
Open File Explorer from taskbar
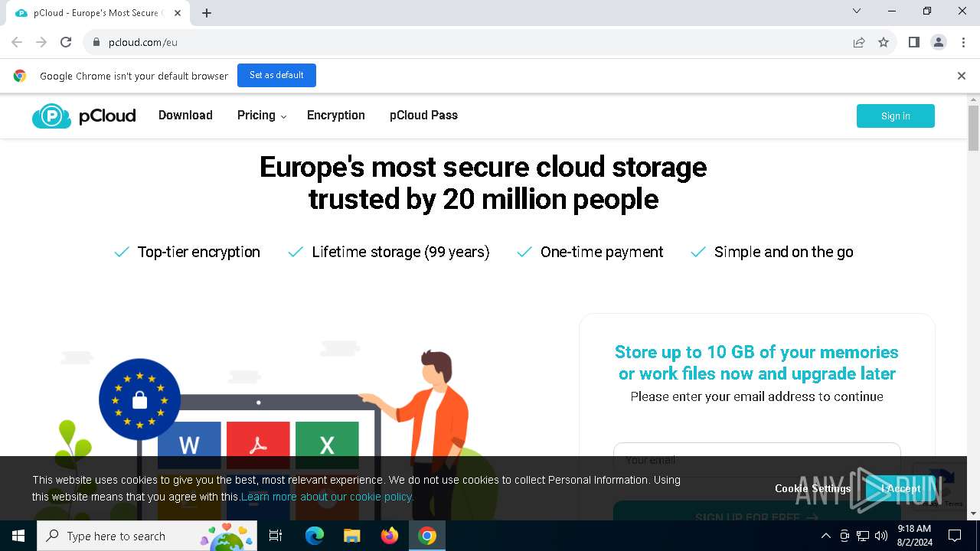(352, 536)
